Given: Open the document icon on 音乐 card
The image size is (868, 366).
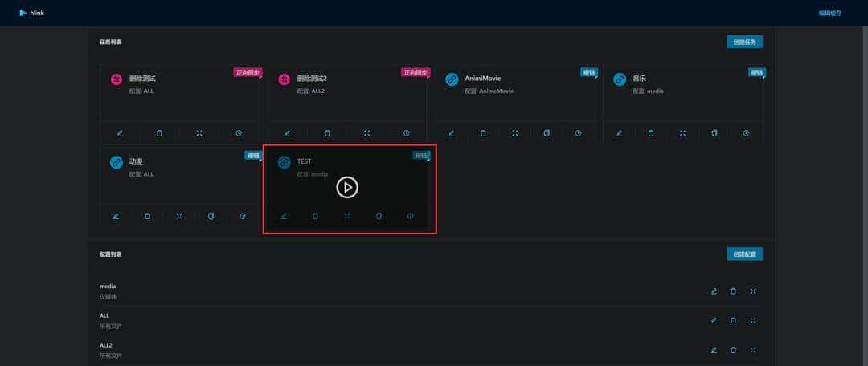Looking at the screenshot, I should (714, 133).
